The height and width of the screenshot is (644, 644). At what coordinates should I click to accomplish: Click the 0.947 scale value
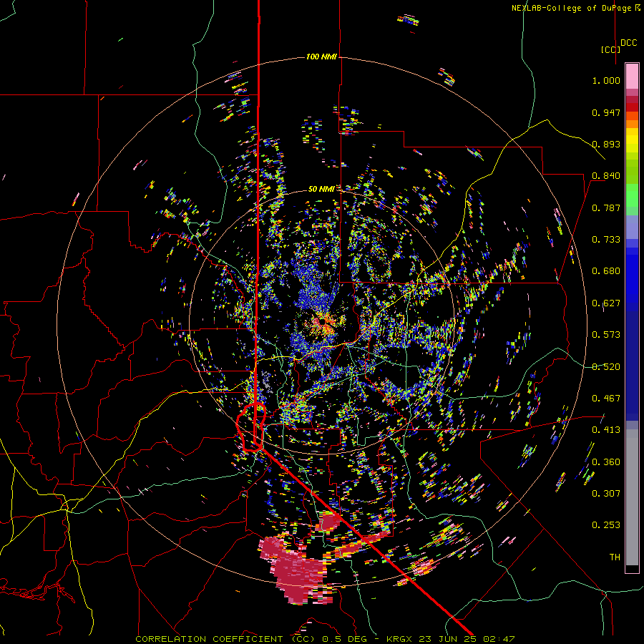click(x=606, y=112)
